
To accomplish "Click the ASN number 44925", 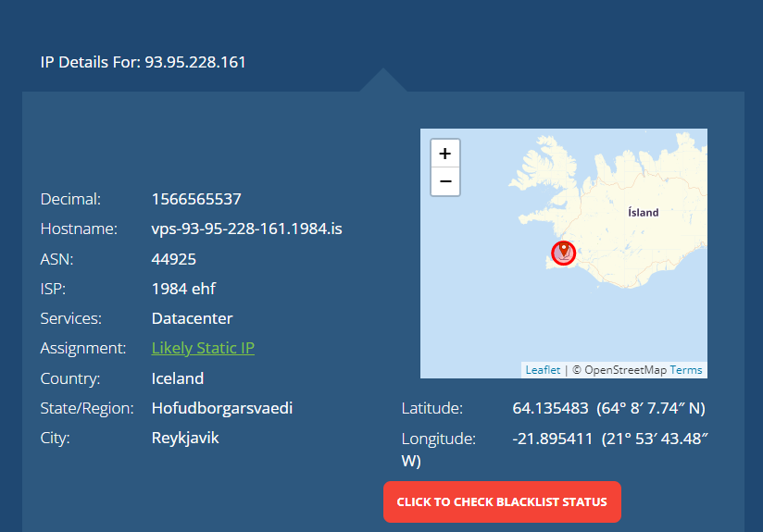I will coord(174,259).
